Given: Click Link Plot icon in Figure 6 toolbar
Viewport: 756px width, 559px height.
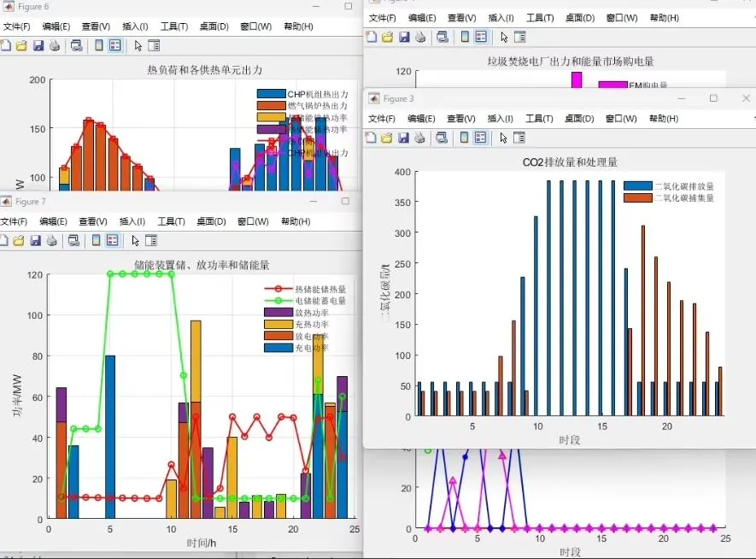Looking at the screenshot, I should coord(76,46).
